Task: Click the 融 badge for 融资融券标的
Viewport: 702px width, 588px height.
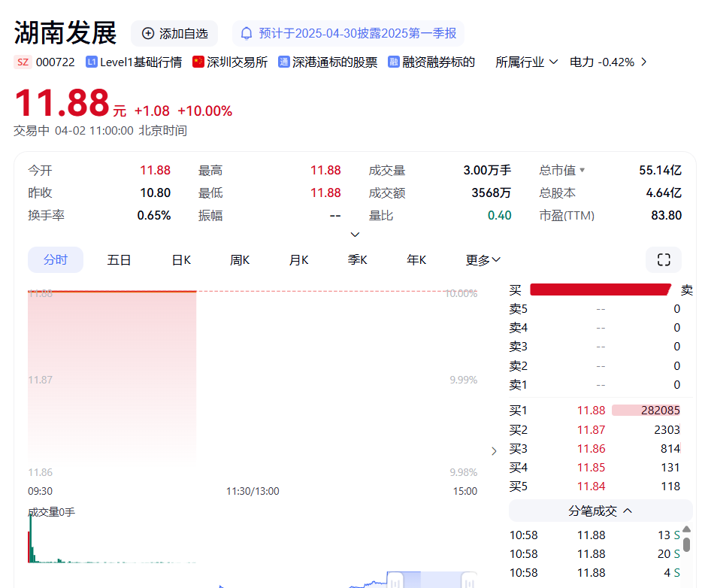Action: point(394,62)
